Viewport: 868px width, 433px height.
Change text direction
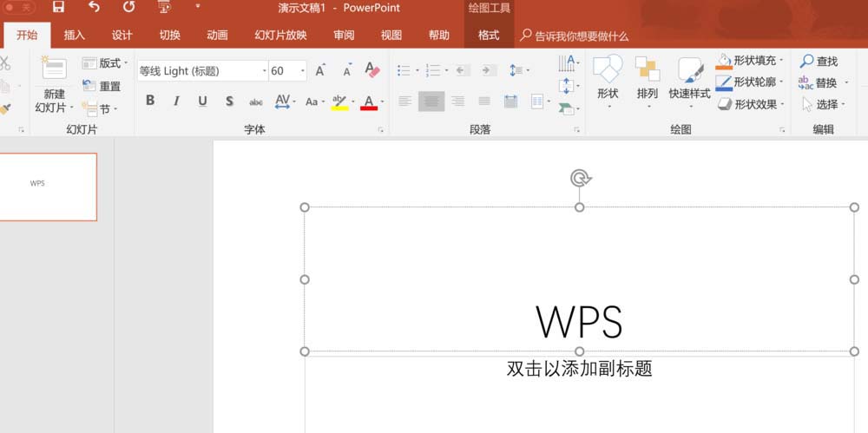pos(569,63)
